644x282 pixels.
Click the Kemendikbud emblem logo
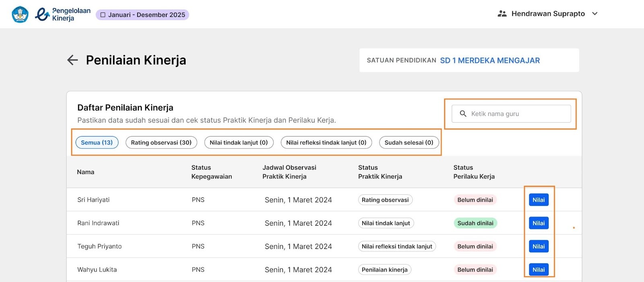(x=20, y=15)
